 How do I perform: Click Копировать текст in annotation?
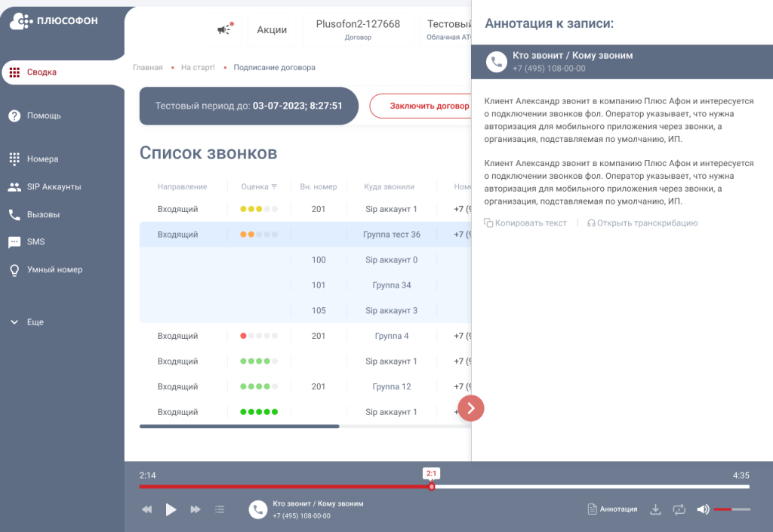(x=525, y=223)
